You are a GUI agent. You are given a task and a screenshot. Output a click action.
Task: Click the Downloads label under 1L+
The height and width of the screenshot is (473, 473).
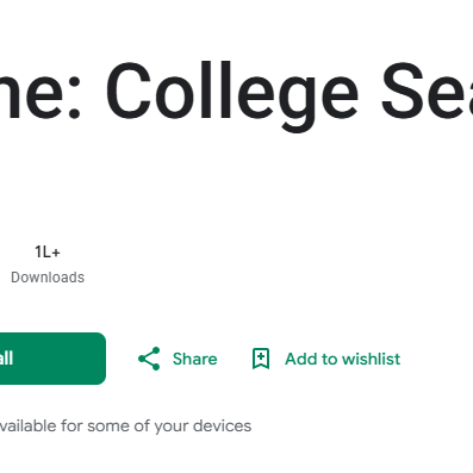[x=47, y=277]
